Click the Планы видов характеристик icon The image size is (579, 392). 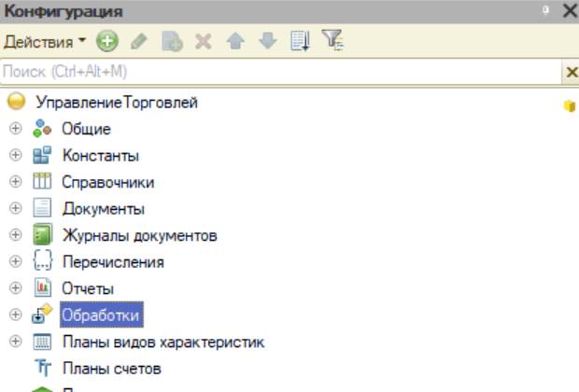(x=42, y=342)
